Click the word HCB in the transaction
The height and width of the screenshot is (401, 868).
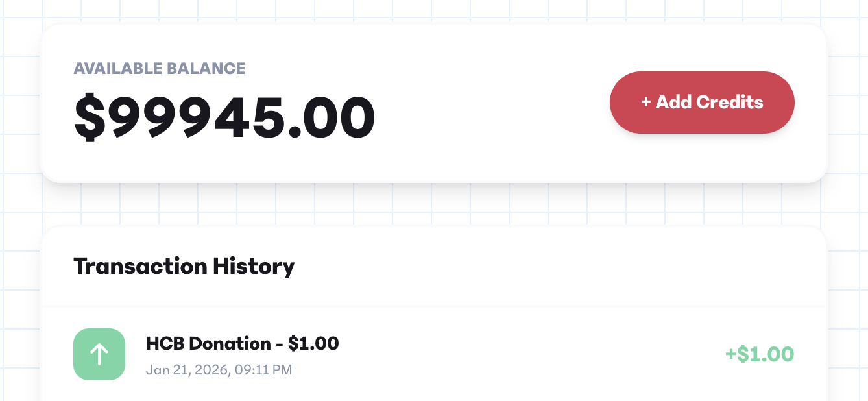coord(163,343)
